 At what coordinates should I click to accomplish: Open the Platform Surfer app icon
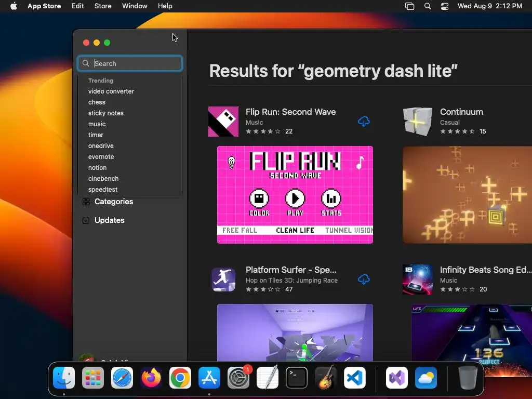(223, 280)
